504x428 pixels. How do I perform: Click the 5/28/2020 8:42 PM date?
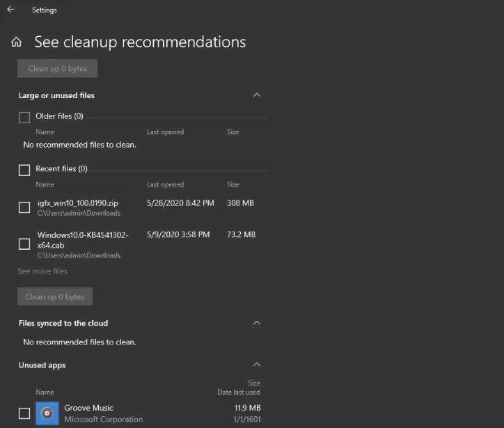(180, 203)
